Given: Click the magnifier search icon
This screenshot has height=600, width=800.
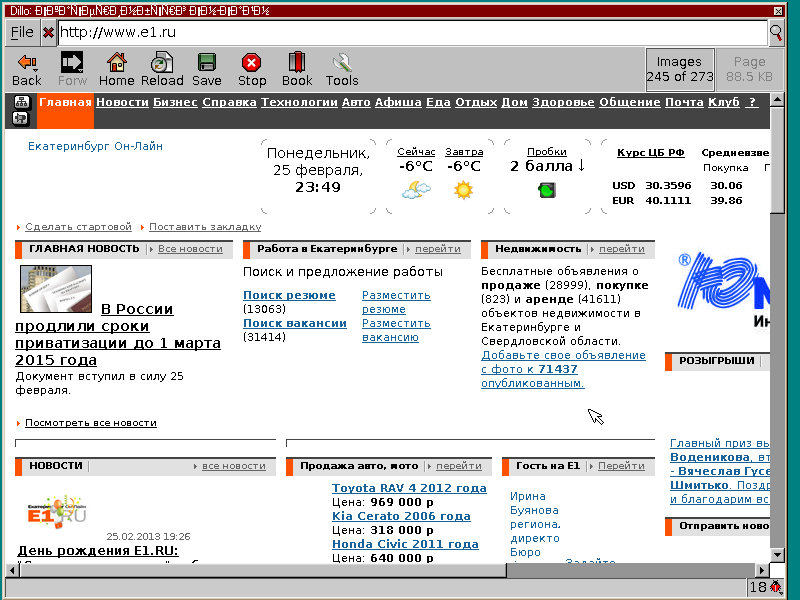Looking at the screenshot, I should (x=776, y=33).
